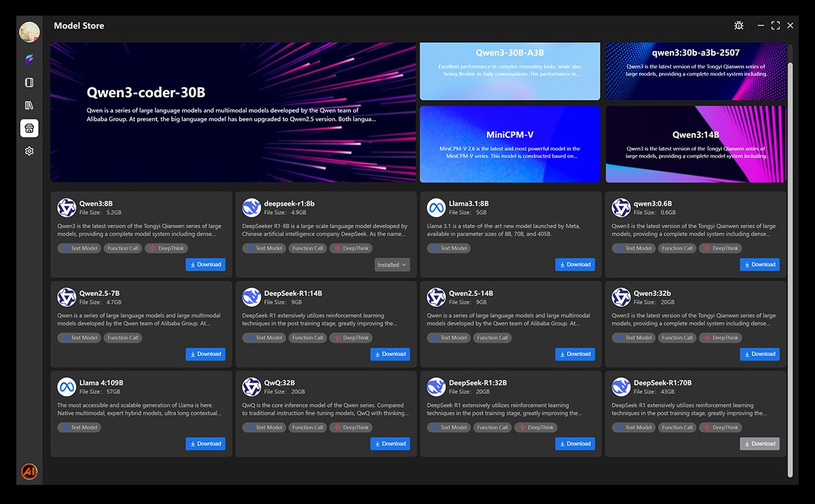
Task: Download the DeepSeek-R1:32B model
Action: (x=575, y=444)
